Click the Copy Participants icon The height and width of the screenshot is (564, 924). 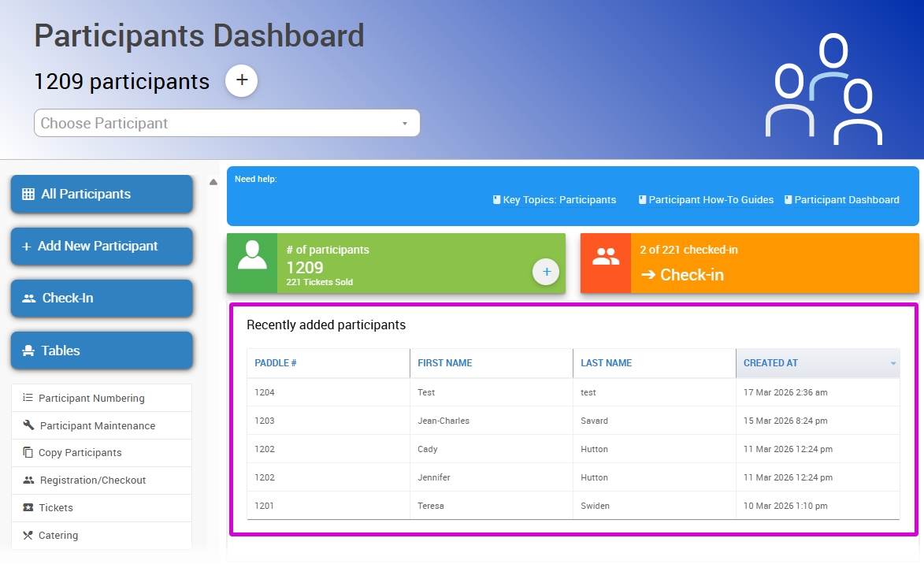pyautogui.click(x=28, y=453)
